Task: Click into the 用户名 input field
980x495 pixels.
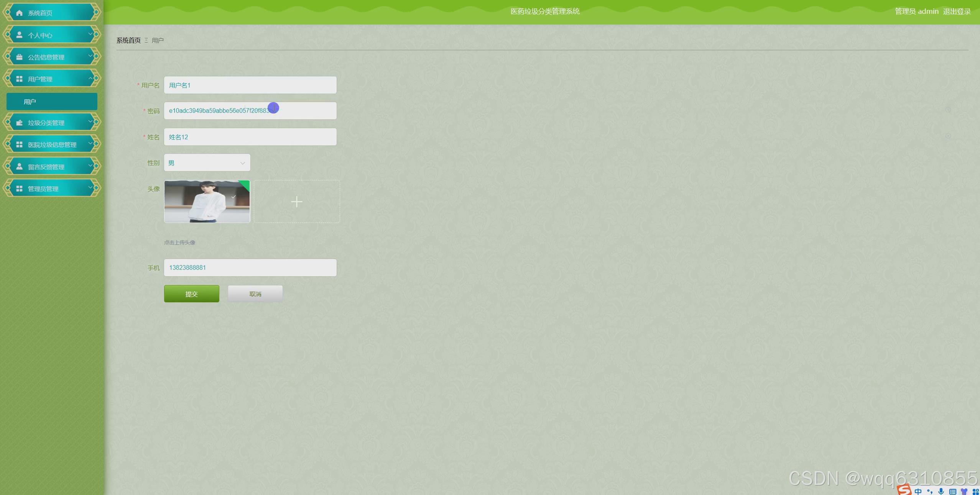Action: click(250, 85)
